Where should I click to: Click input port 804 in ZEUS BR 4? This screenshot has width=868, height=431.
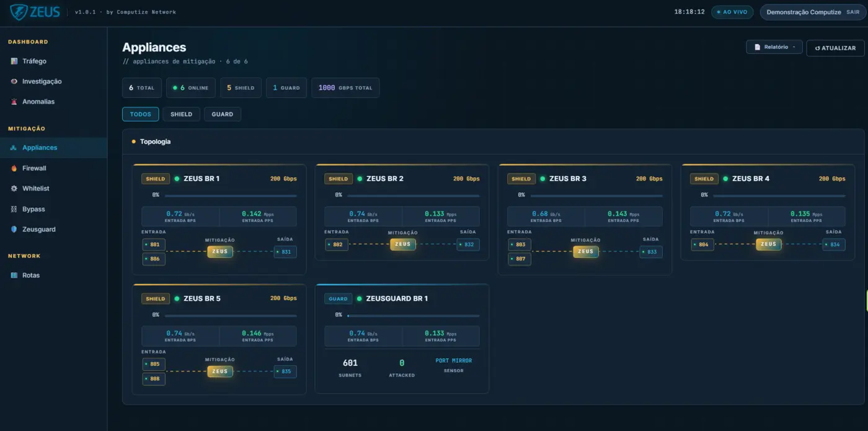pos(702,245)
